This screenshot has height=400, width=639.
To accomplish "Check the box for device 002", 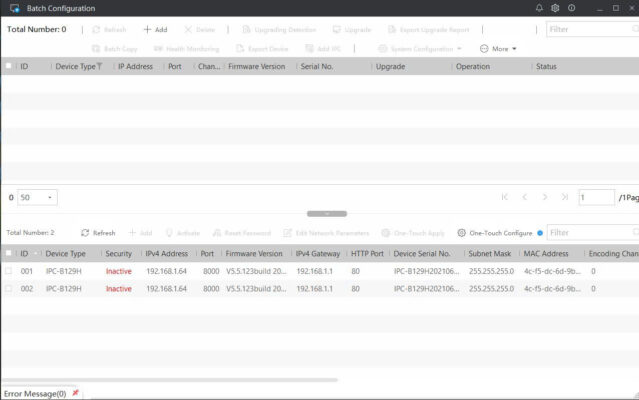I will coord(9,289).
